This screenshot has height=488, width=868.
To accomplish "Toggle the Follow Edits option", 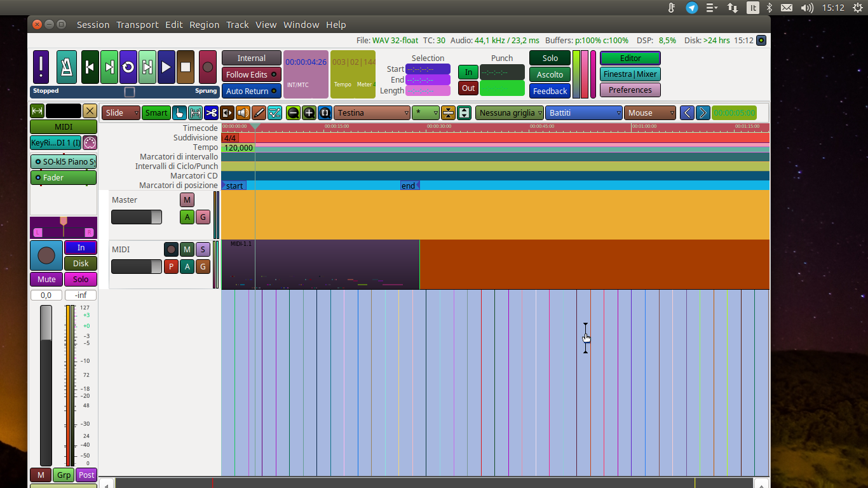I will (251, 74).
